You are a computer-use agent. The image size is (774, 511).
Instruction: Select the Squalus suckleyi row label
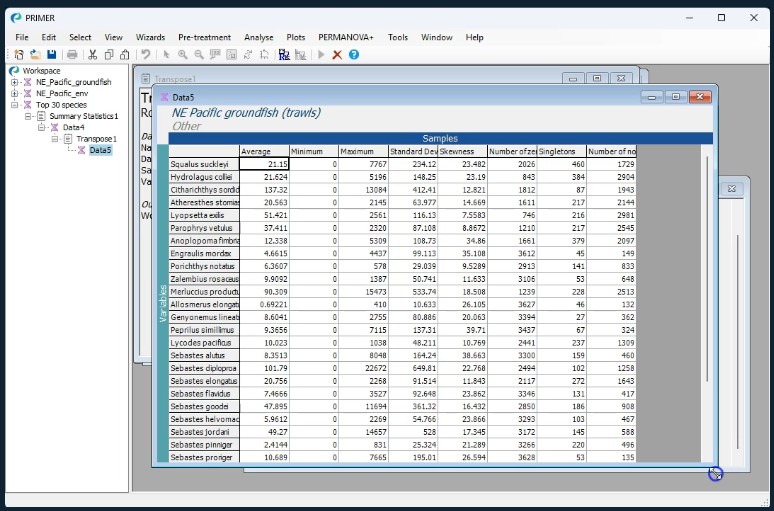tap(204, 164)
